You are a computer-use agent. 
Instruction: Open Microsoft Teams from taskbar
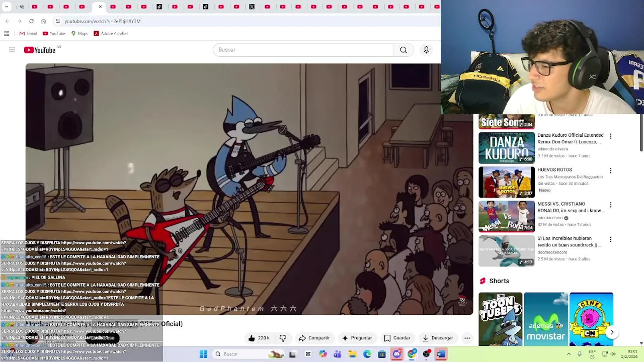pyautogui.click(x=338, y=354)
